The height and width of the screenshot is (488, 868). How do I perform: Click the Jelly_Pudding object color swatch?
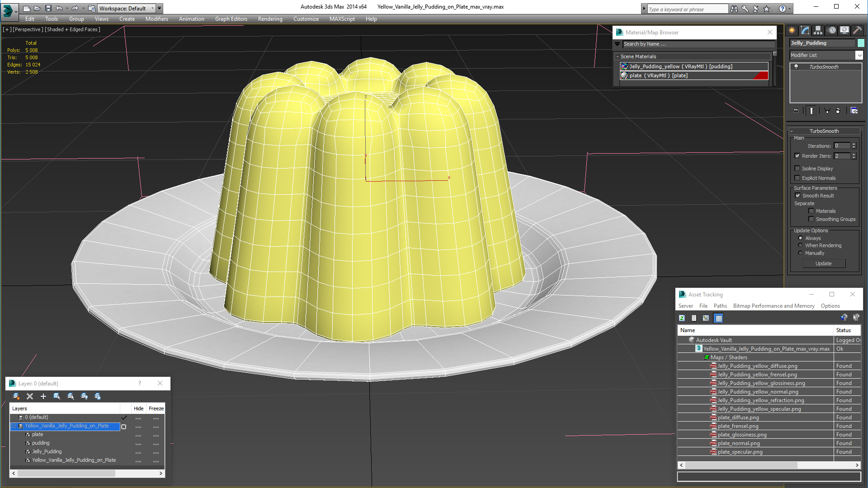[861, 43]
